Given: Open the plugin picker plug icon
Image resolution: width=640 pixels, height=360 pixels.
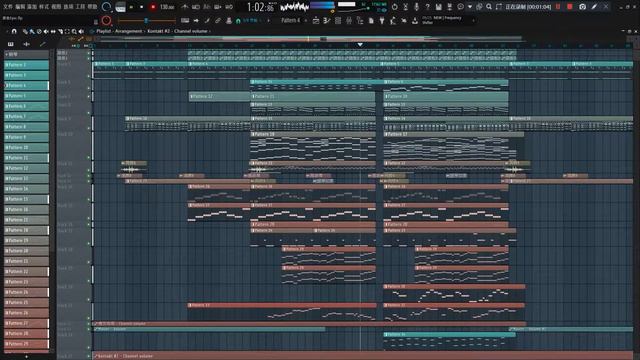Looking at the screenshot, I should tap(382, 20).
